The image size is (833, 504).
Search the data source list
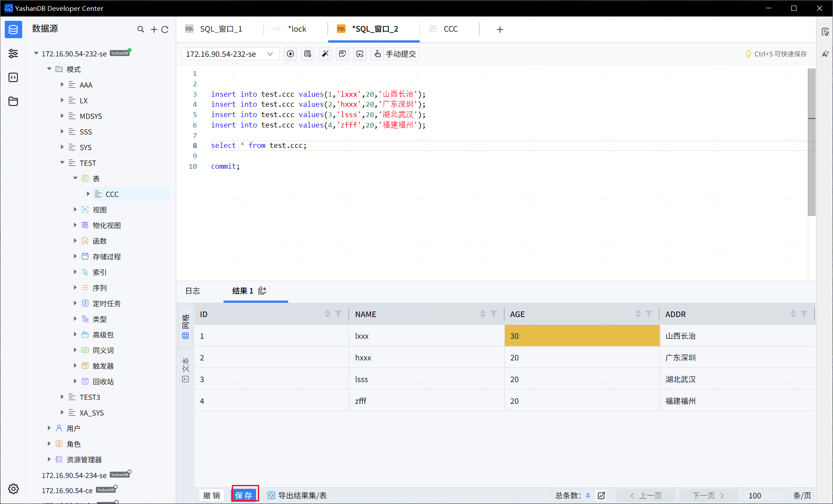tap(141, 29)
